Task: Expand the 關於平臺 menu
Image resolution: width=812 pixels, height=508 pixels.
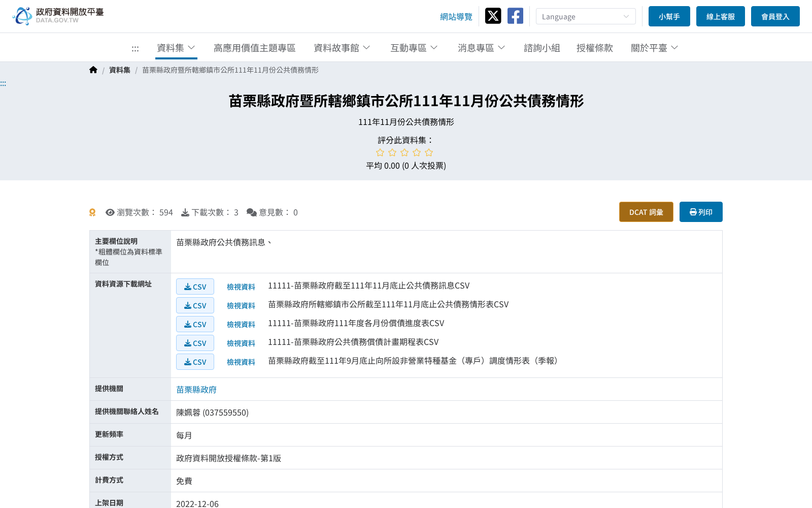Action: click(655, 48)
